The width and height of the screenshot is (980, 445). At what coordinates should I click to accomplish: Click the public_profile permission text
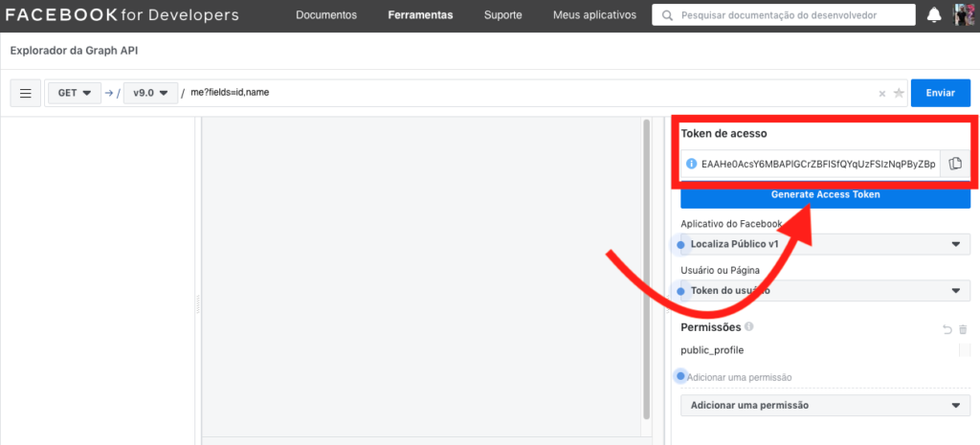coord(712,350)
